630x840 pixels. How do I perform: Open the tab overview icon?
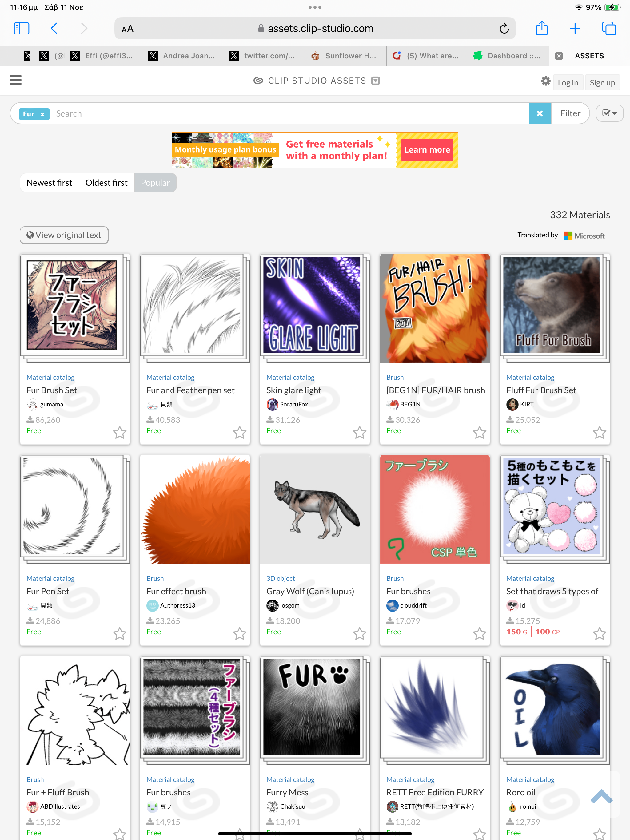click(609, 29)
